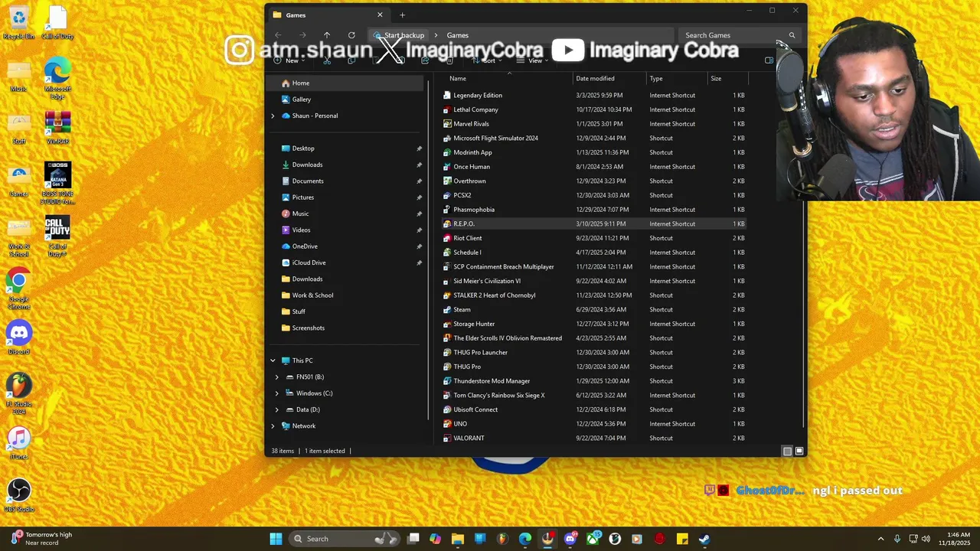Show hidden system tray icons
The width and height of the screenshot is (980, 551).
pos(880,539)
